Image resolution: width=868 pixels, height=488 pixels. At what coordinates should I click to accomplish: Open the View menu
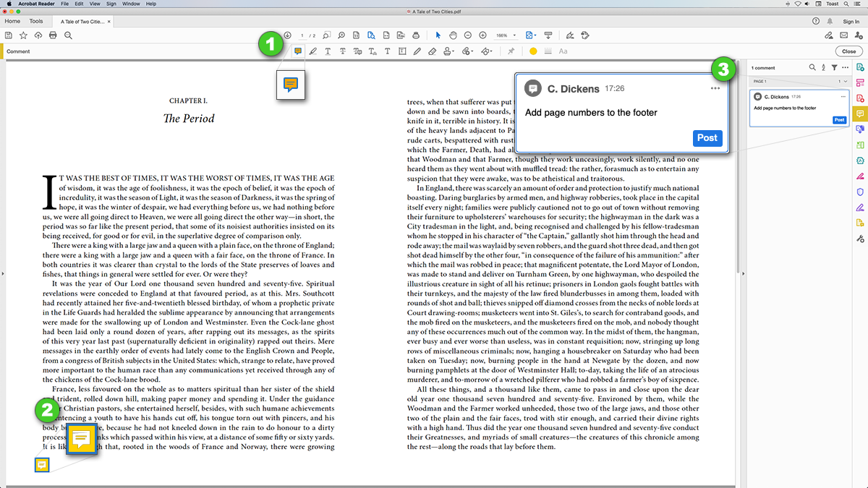(96, 4)
